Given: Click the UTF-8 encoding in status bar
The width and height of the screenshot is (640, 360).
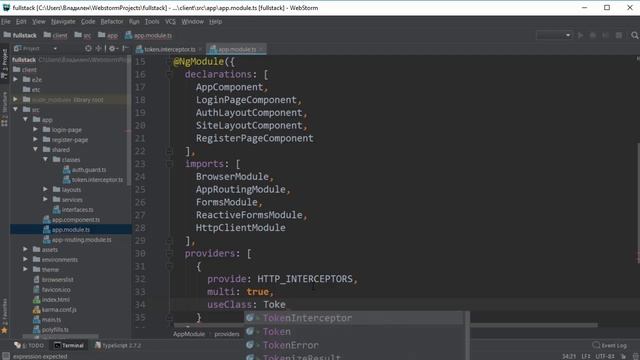Looking at the screenshot, I should (604, 356).
